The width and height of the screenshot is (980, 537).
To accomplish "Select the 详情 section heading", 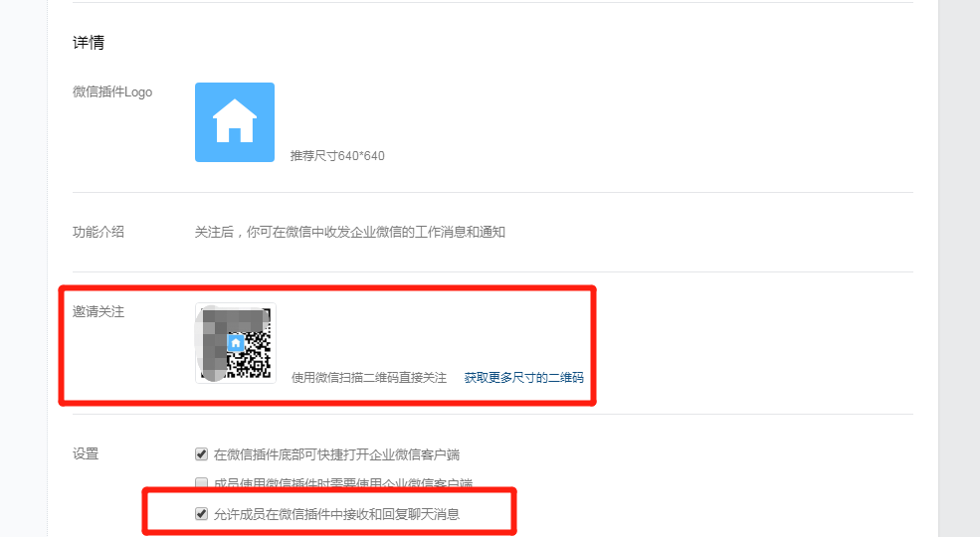I will click(x=89, y=43).
